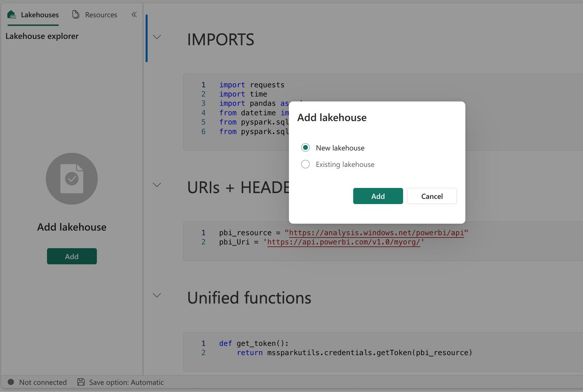
Task: Cancel the Add lakehouse dialog
Action: [432, 196]
